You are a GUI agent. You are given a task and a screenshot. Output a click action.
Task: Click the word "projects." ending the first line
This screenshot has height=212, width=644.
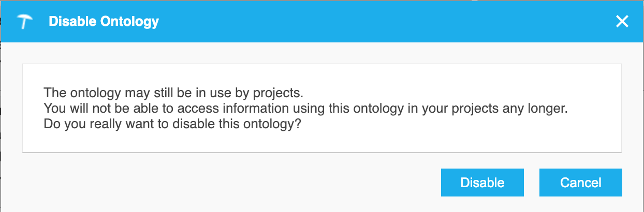click(x=280, y=93)
